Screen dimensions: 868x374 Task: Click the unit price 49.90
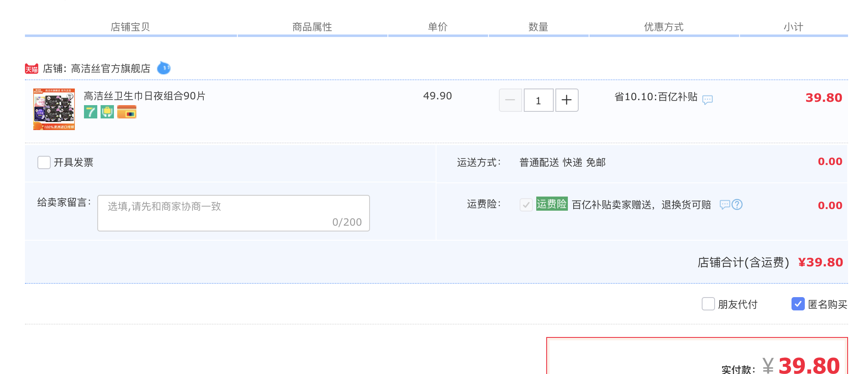(437, 96)
